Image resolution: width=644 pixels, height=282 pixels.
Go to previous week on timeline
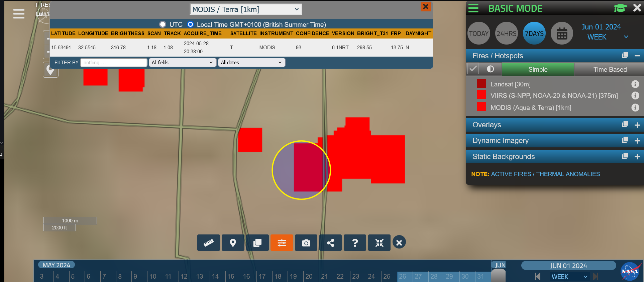pos(538,277)
